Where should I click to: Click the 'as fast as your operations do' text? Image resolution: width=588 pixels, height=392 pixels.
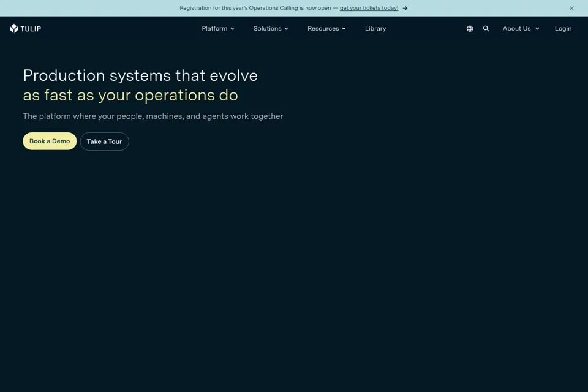pyautogui.click(x=130, y=96)
